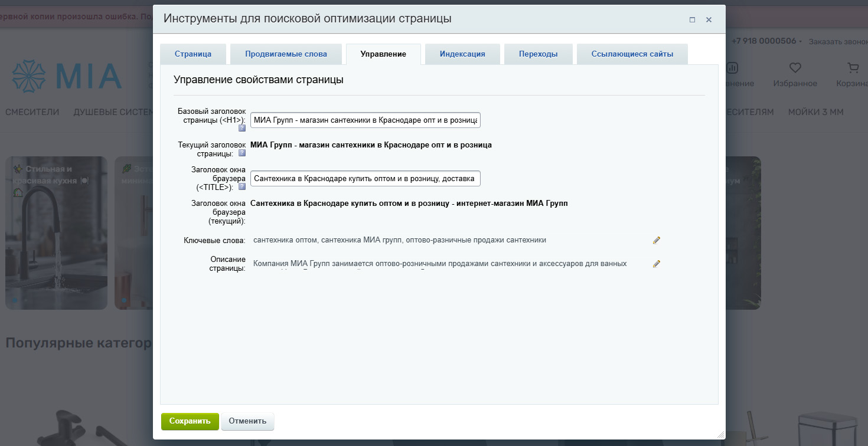Open МОЙКИ 3 ММ menu item
The height and width of the screenshot is (446, 868).
815,112
